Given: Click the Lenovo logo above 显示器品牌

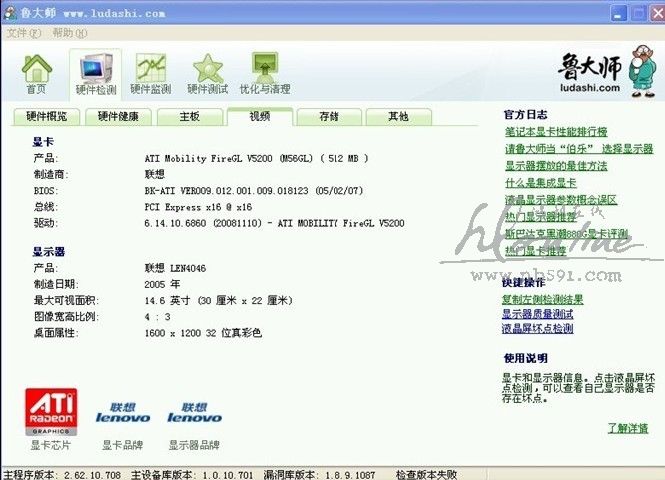Looking at the screenshot, I should tap(194, 413).
